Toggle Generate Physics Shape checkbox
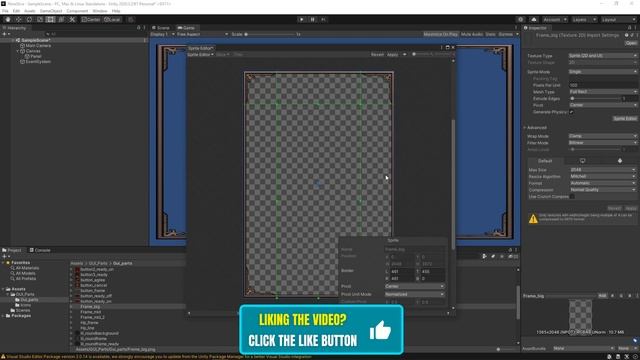The image size is (640, 360). tap(571, 112)
